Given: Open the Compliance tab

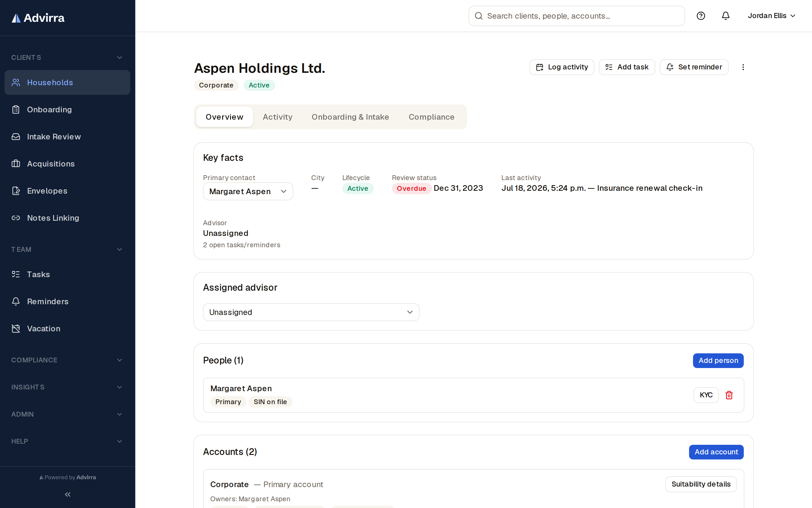Looking at the screenshot, I should pos(431,117).
